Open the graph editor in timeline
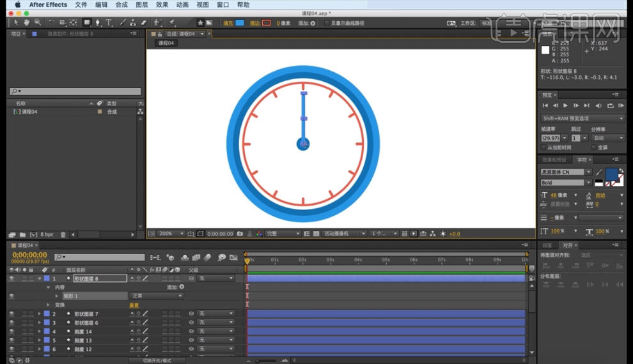Screen dimensions: 633x364 coord(233,257)
